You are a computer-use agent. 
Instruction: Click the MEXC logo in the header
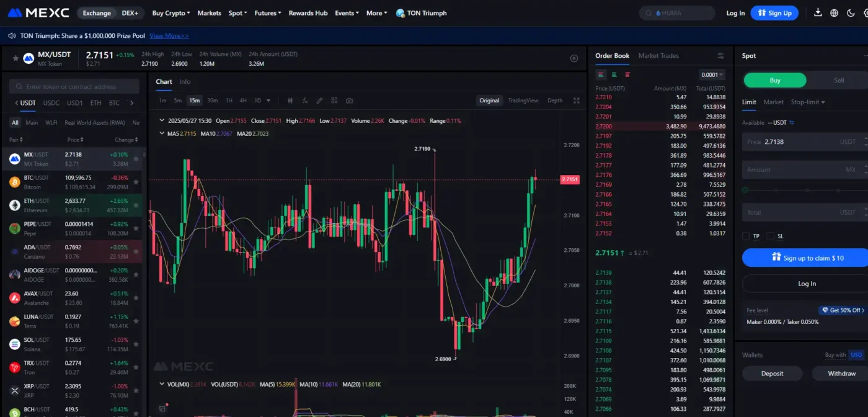pos(38,13)
